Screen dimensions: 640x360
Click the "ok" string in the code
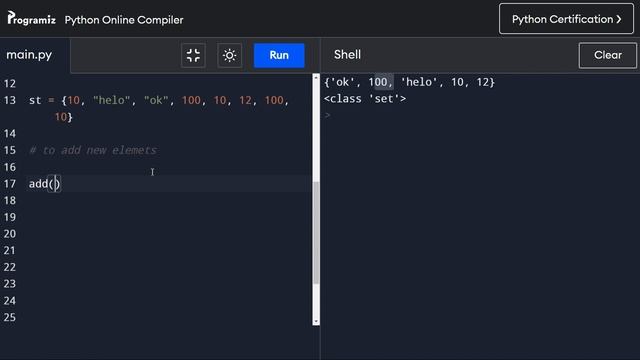pyautogui.click(x=156, y=100)
